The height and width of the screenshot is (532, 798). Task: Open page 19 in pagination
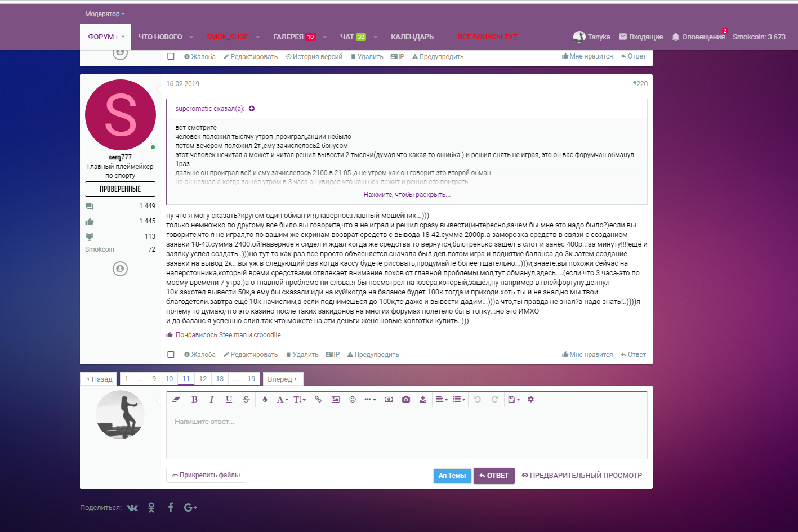coord(251,379)
